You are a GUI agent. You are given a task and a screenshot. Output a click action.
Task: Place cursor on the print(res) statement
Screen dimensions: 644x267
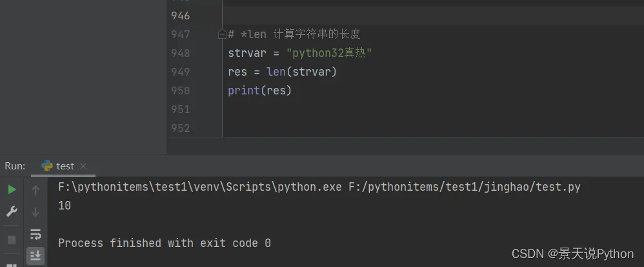[x=259, y=91]
